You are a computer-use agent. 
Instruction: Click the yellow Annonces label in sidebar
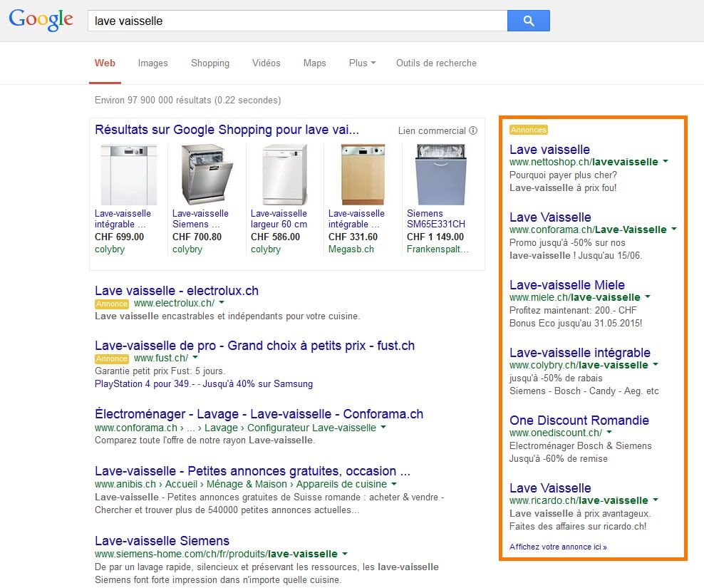coord(529,130)
